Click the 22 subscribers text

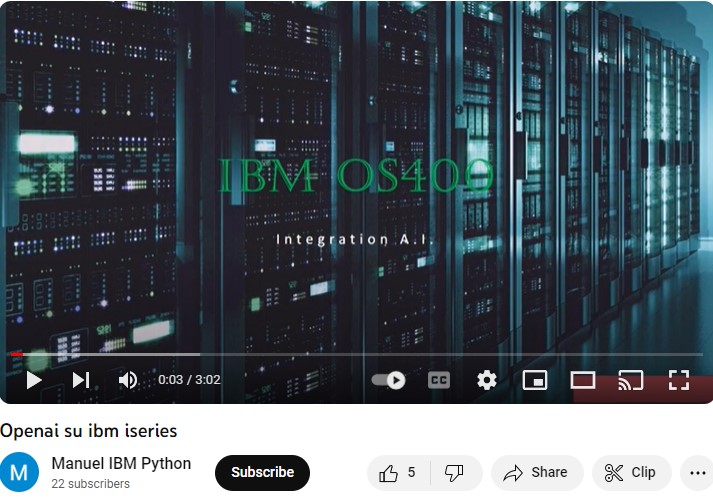[x=90, y=484]
